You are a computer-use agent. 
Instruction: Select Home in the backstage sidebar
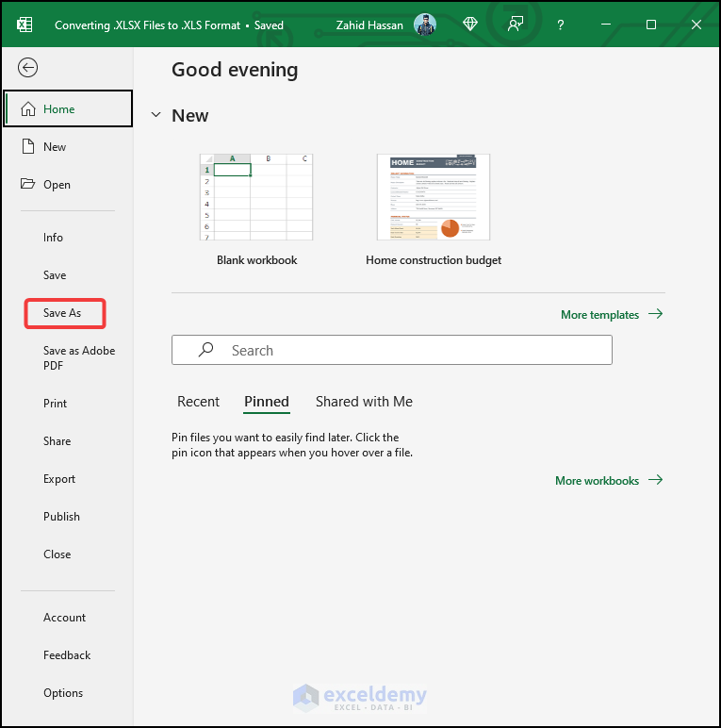pos(68,108)
